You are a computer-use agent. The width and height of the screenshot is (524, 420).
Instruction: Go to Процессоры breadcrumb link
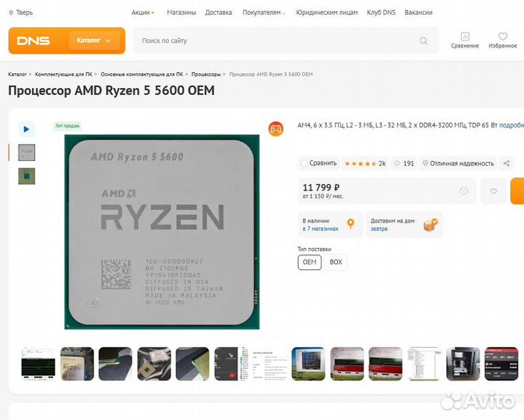point(206,74)
